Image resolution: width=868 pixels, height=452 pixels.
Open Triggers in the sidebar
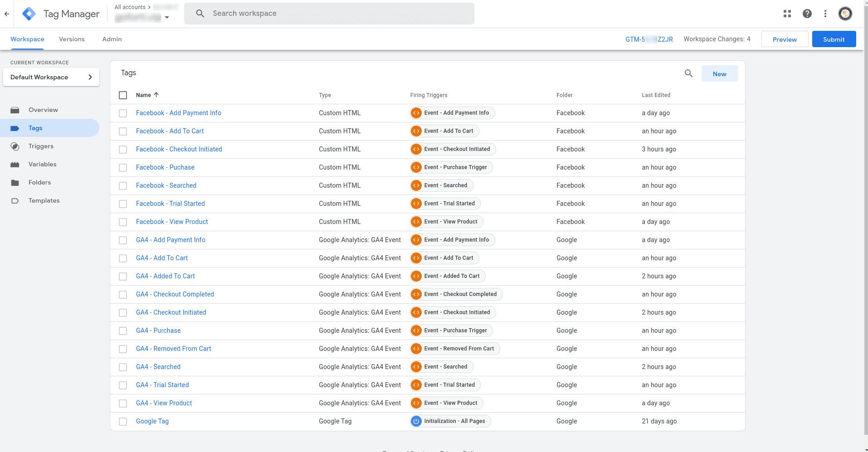[x=41, y=146]
